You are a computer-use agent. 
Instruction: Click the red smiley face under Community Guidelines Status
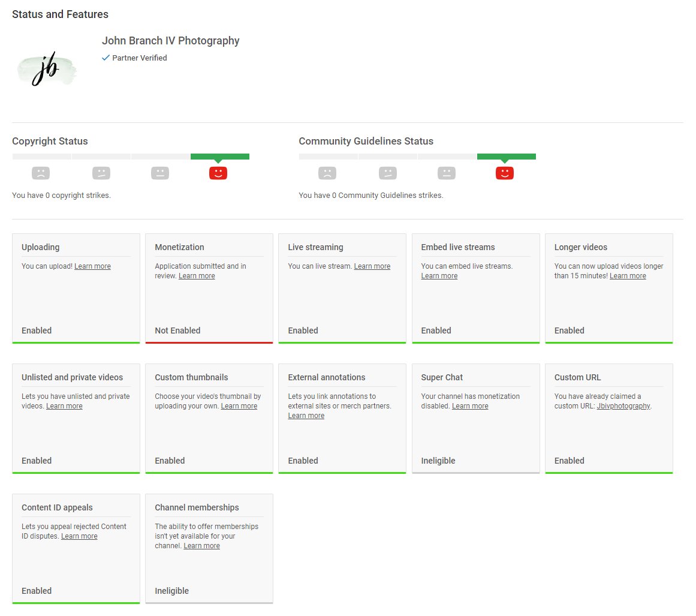[505, 173]
